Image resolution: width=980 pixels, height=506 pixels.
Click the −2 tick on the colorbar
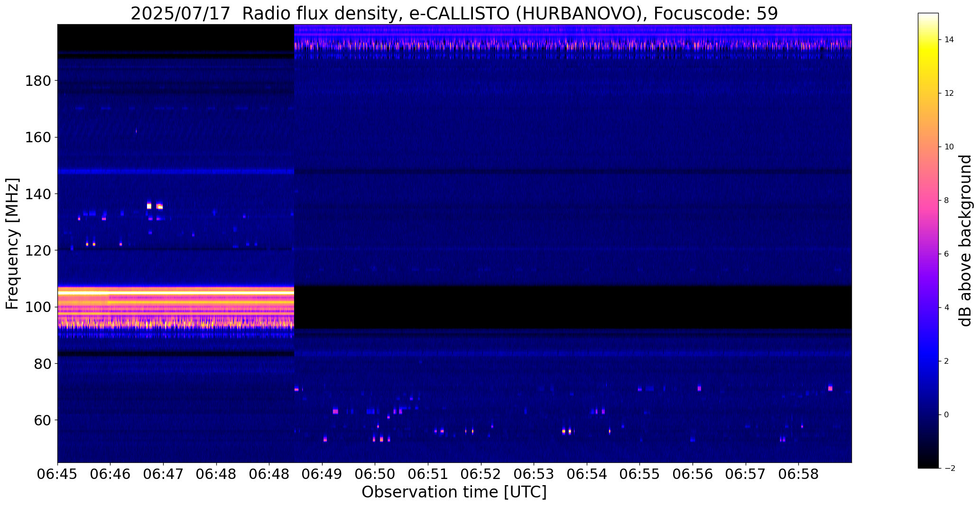click(949, 469)
